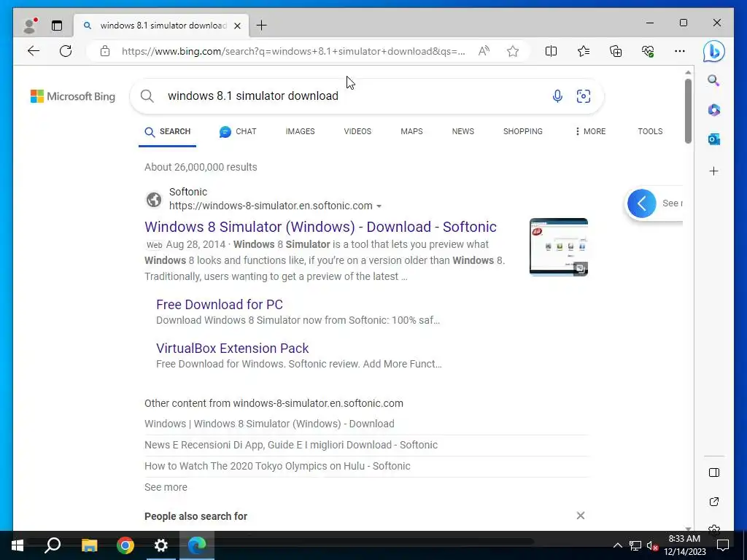Viewport: 747px width, 560px height.
Task: Expand the Softonic URL dropdown arrow
Action: point(379,206)
